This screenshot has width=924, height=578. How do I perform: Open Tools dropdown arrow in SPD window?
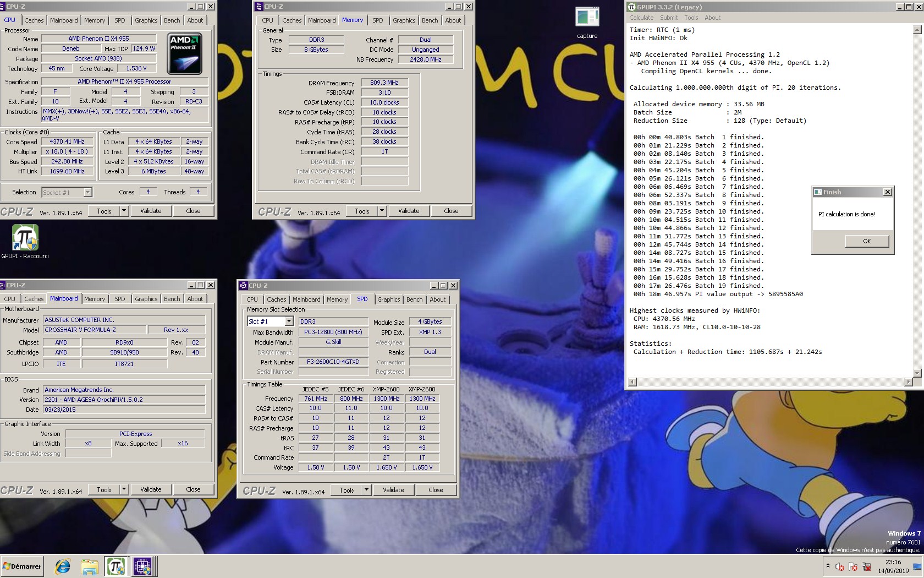coord(367,490)
